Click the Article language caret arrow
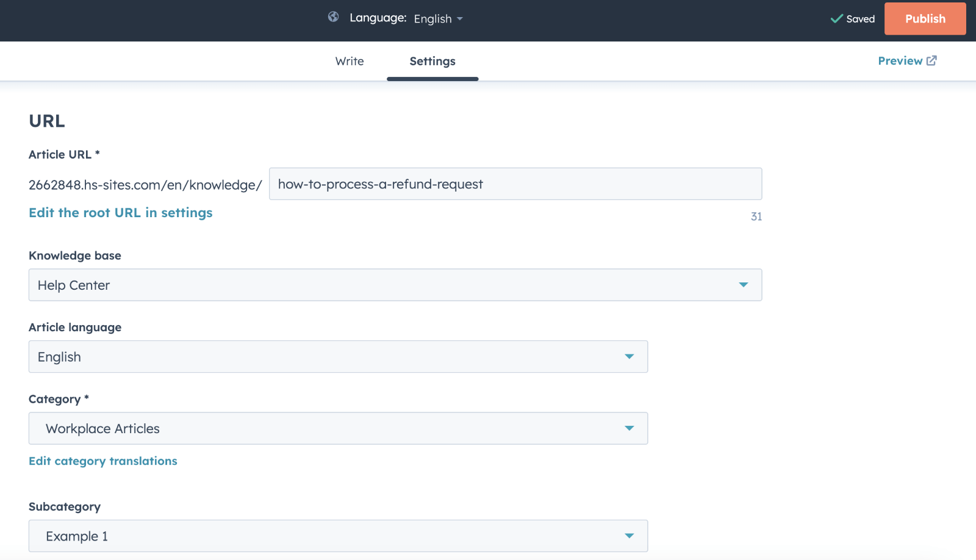This screenshot has height=560, width=976. click(x=629, y=357)
